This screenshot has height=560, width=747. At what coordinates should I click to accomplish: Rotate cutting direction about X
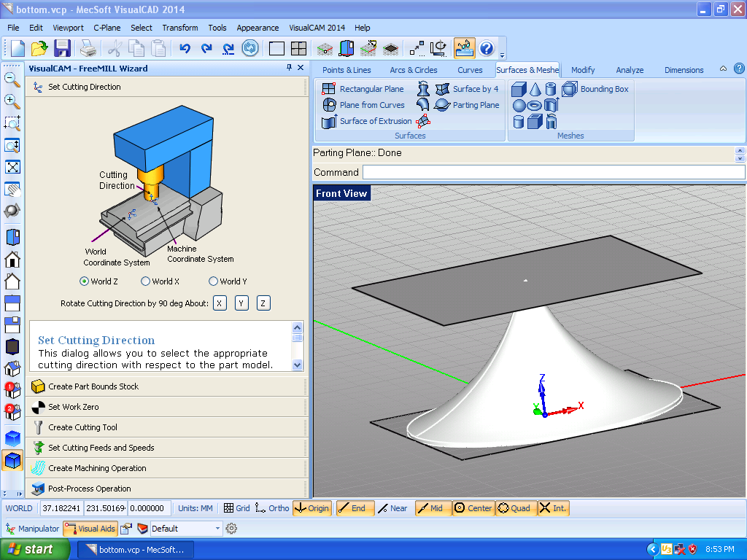tap(220, 303)
